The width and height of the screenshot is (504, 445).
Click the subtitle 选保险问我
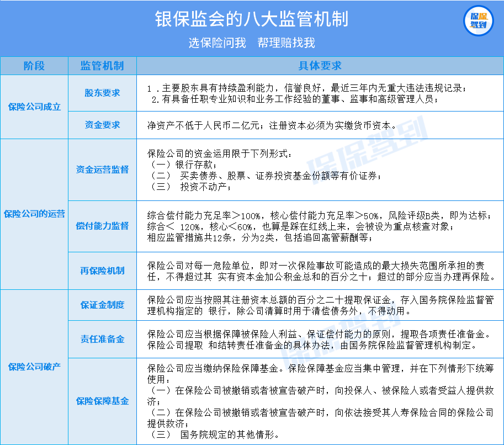[x=217, y=43]
